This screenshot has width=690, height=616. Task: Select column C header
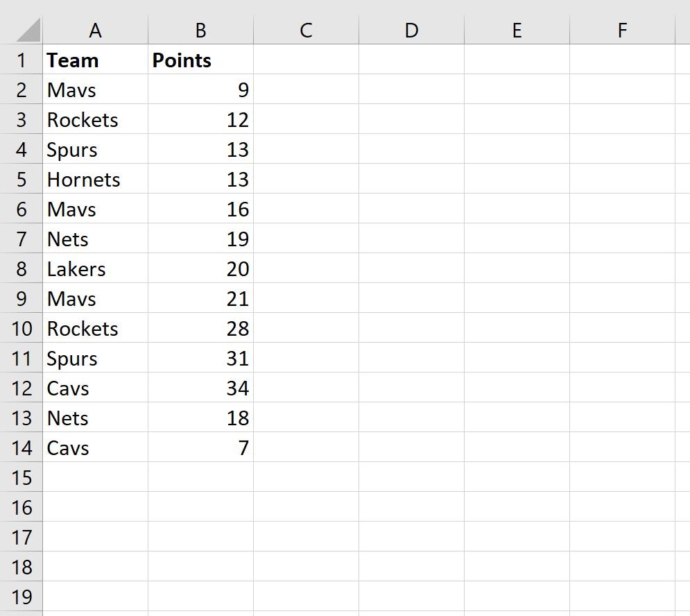[306, 30]
